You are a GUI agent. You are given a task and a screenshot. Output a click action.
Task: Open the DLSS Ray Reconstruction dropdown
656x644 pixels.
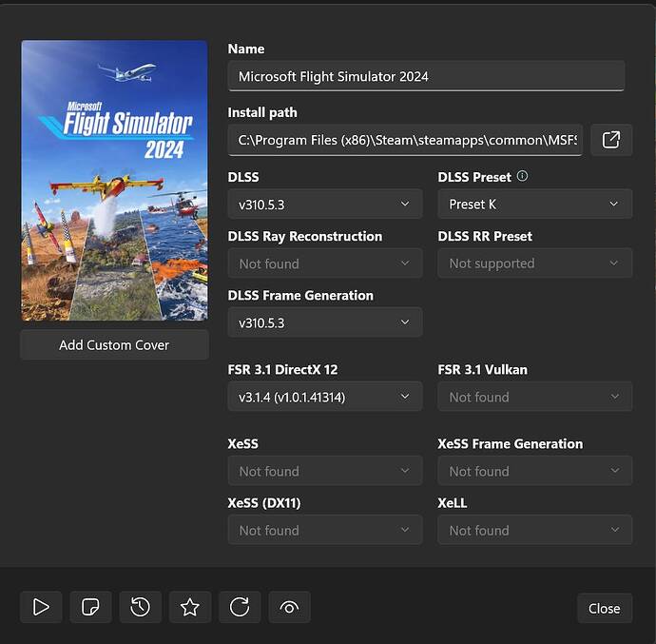click(325, 263)
